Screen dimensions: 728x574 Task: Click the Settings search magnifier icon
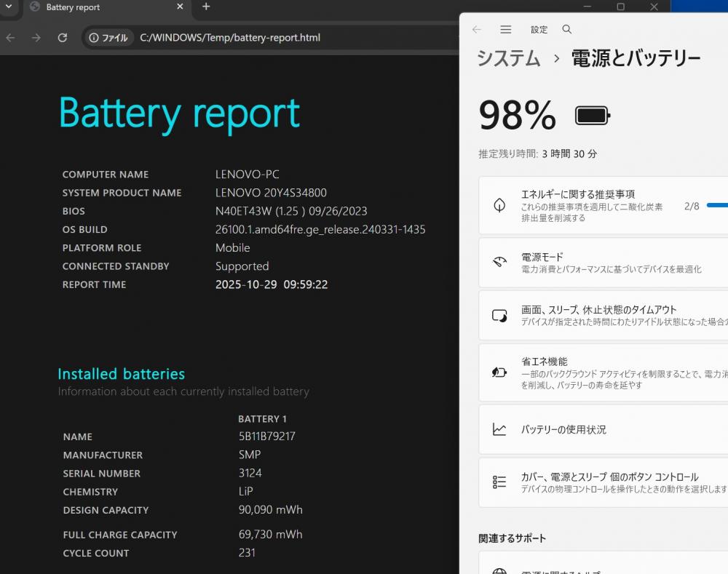pyautogui.click(x=567, y=29)
